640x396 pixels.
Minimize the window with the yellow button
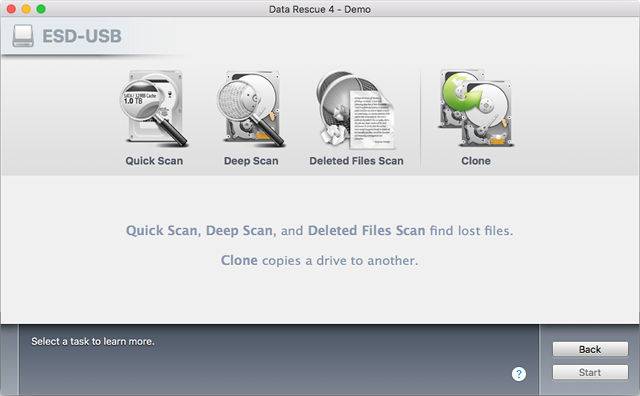click(26, 9)
